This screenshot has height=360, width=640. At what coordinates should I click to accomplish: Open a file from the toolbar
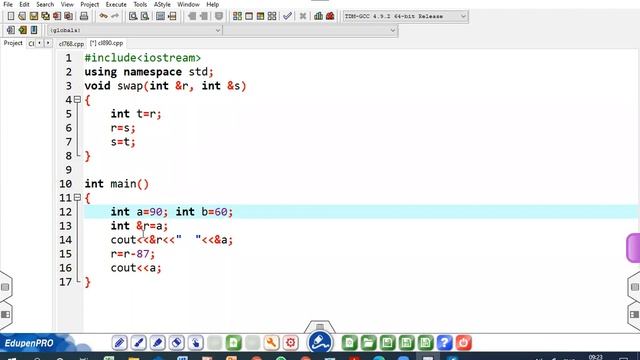22,16
